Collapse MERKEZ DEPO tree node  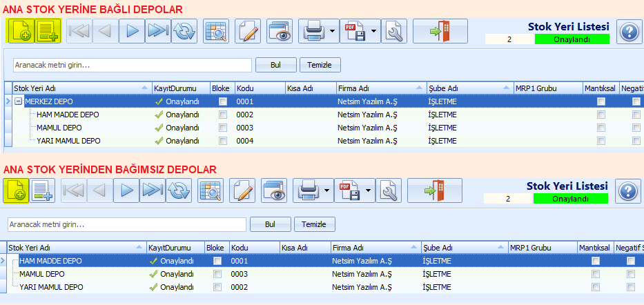pos(18,101)
